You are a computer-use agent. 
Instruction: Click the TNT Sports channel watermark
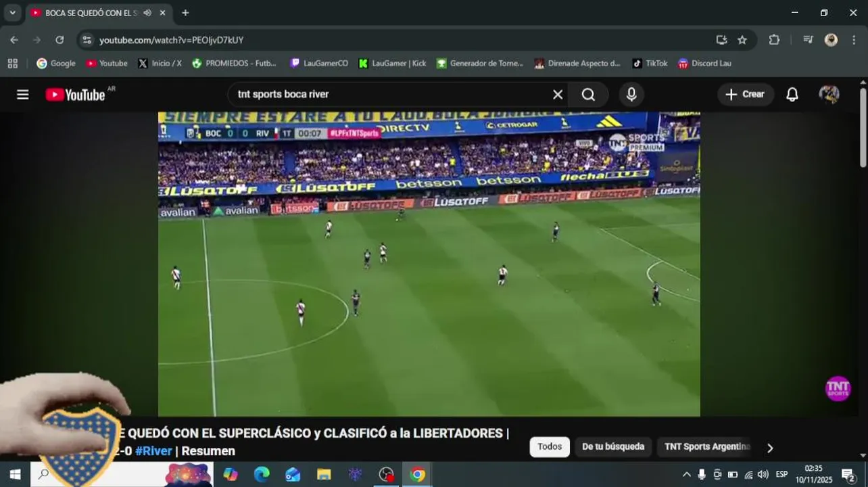(838, 389)
